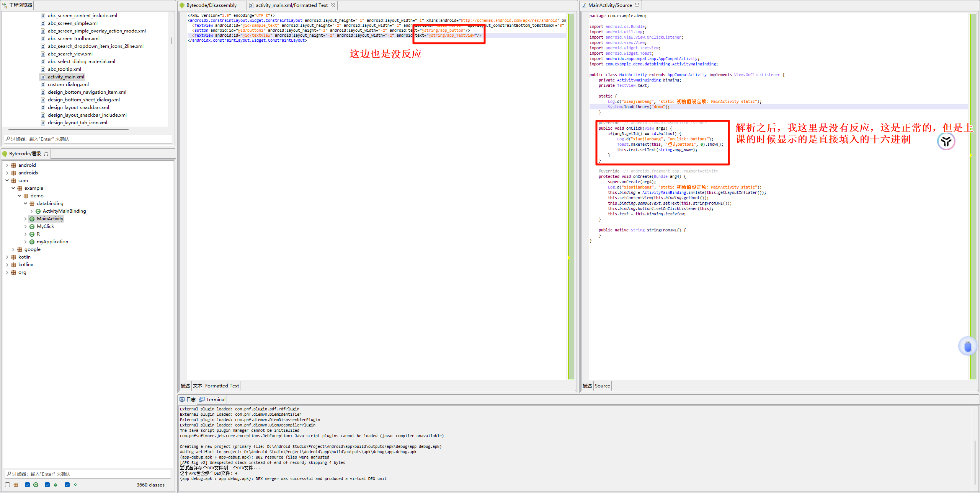Expand the android package node
This screenshot has height=493, width=980.
[x=7, y=165]
